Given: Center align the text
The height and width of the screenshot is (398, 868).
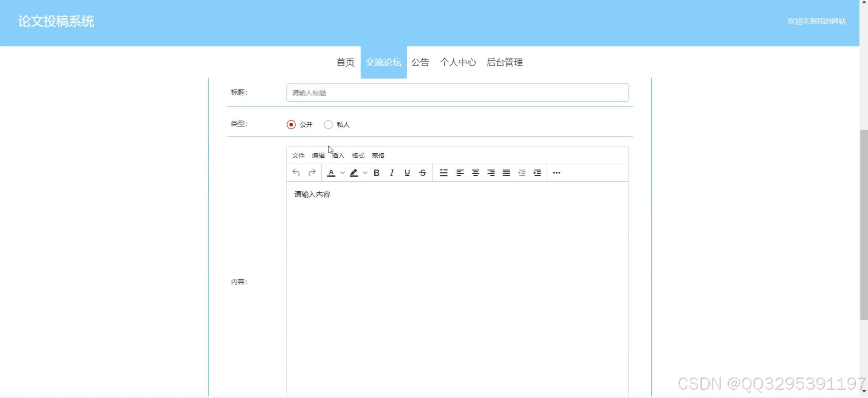Looking at the screenshot, I should pos(476,172).
